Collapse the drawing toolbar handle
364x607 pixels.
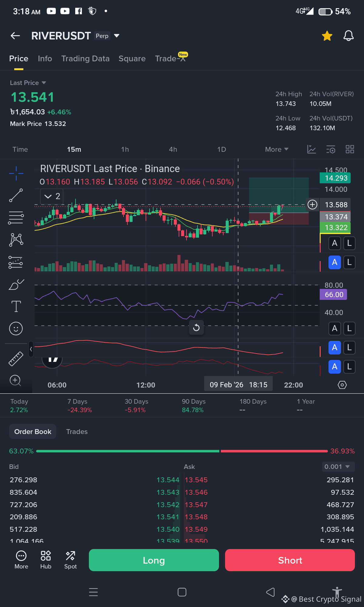tap(31, 349)
